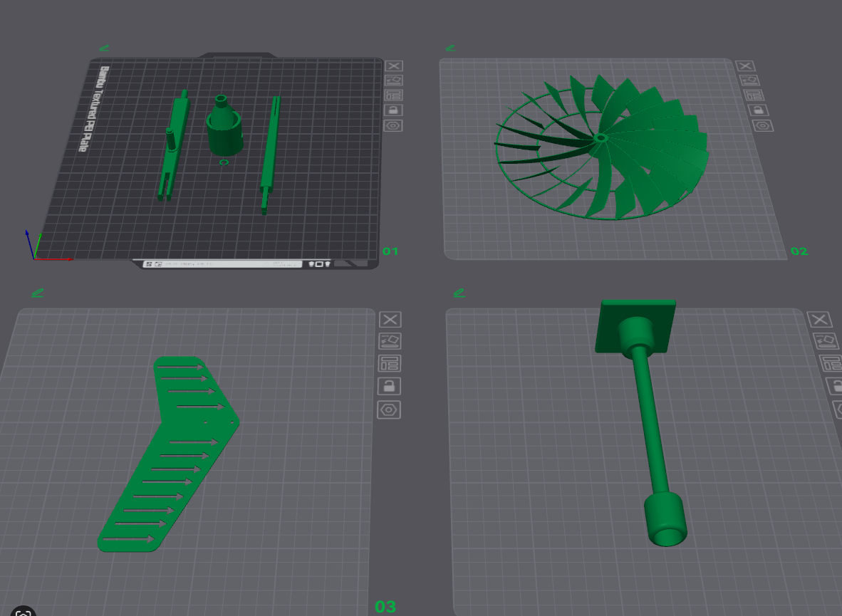
Task: Toggle the lock on plate 02
Action: 758,110
